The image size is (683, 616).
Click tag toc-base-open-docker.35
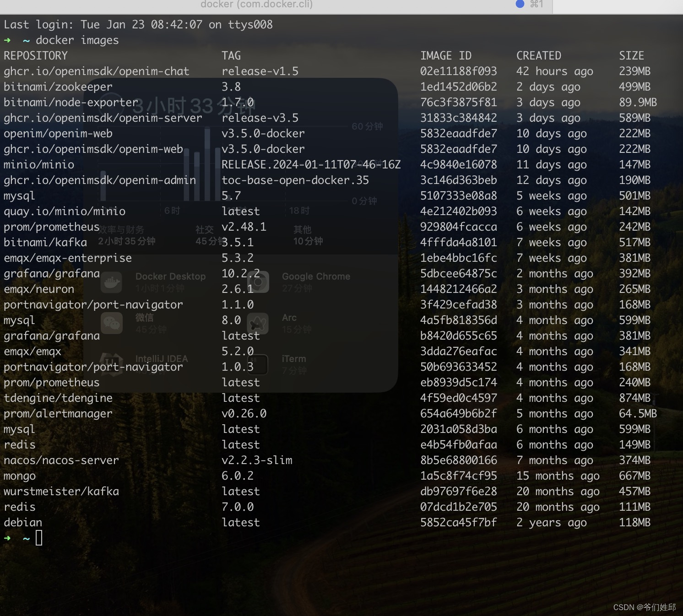pyautogui.click(x=295, y=180)
